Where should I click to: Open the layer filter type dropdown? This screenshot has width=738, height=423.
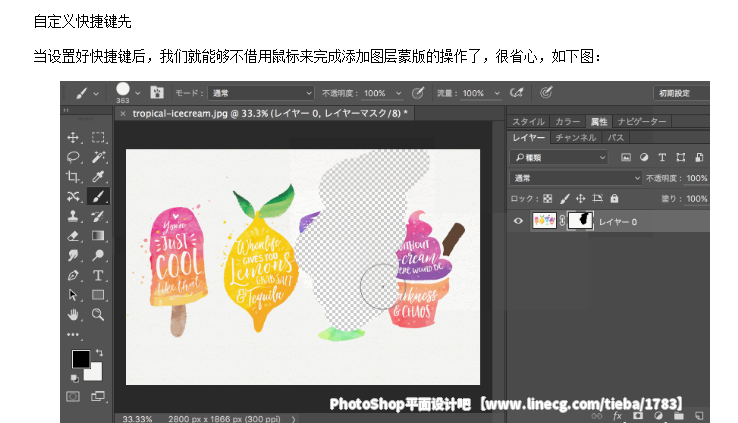pyautogui.click(x=559, y=158)
